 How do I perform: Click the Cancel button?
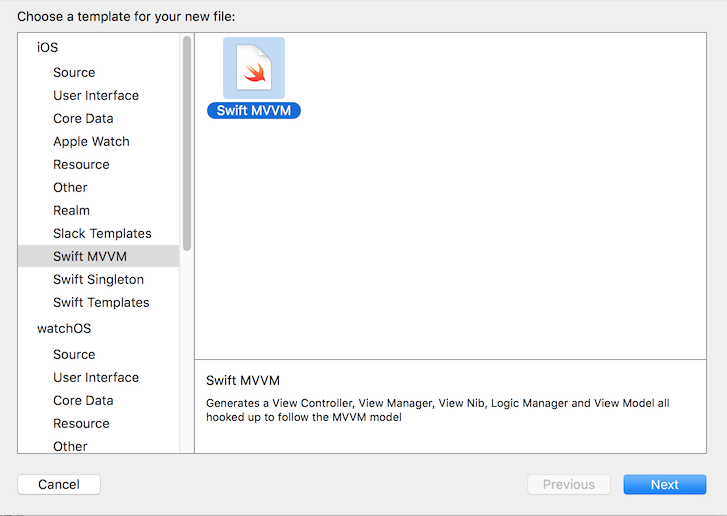pos(59,484)
